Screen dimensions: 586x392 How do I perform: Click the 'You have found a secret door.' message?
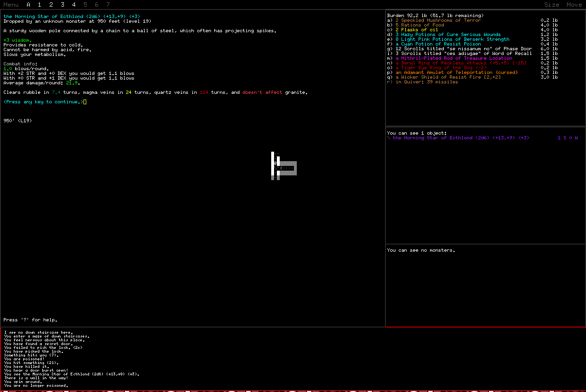tap(39, 344)
